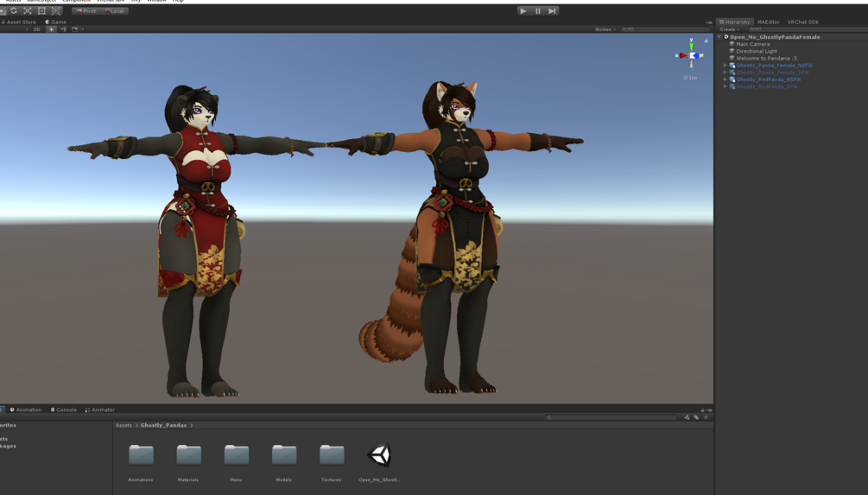Select Ghostly_RedPanda_SFW in Hierarchy
The height and width of the screenshot is (495, 868).
coord(767,87)
